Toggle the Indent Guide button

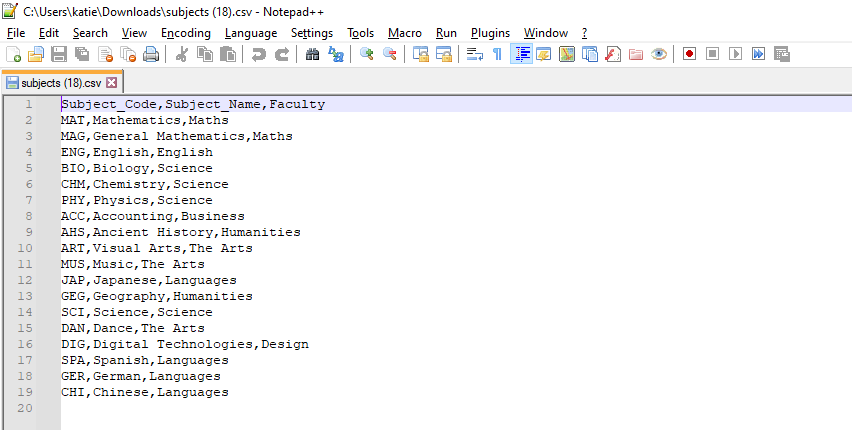[521, 54]
